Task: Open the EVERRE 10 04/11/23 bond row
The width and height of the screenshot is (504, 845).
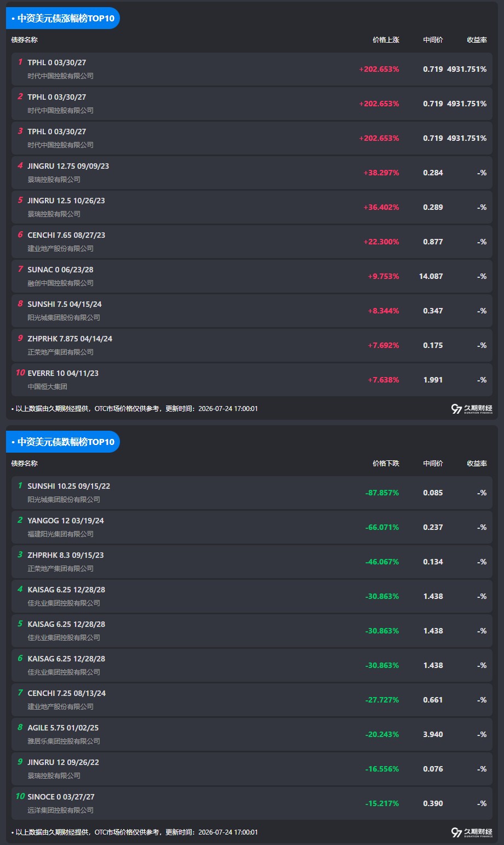Action: tap(252, 380)
